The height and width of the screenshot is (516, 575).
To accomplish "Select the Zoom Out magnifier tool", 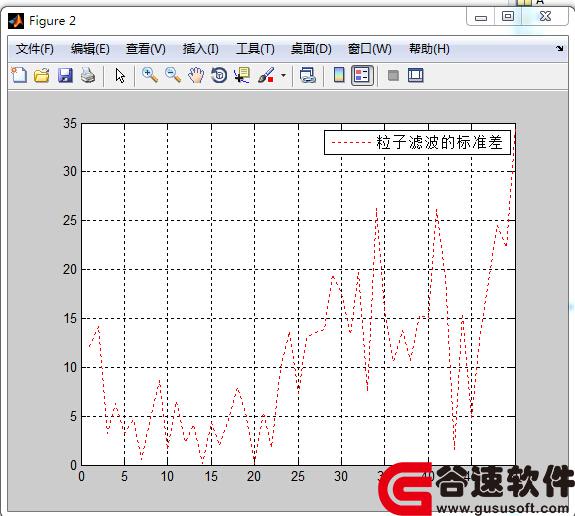I will pos(173,76).
